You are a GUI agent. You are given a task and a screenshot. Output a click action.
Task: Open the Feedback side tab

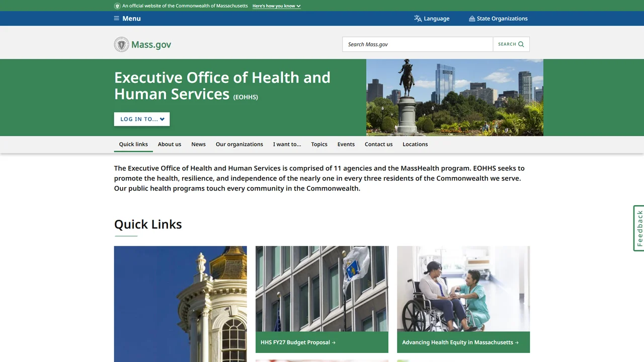pyautogui.click(x=639, y=228)
